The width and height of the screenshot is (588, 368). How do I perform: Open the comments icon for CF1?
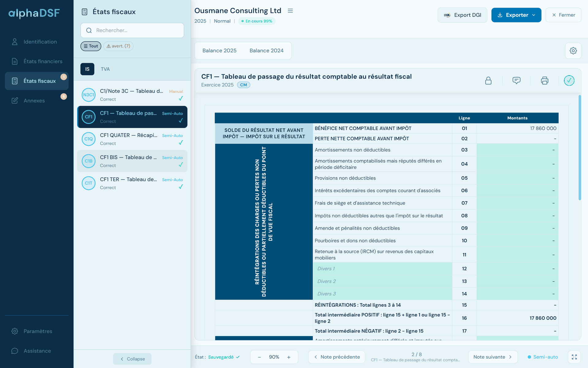click(516, 81)
